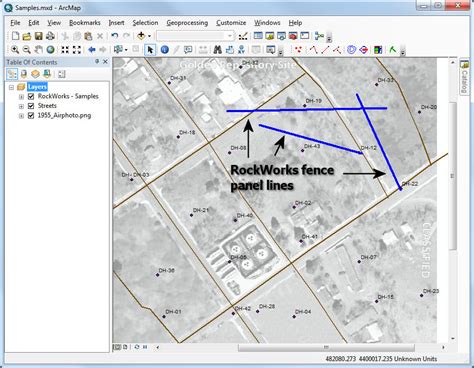
Task: Click the Select Features tool
Action: [x=118, y=50]
